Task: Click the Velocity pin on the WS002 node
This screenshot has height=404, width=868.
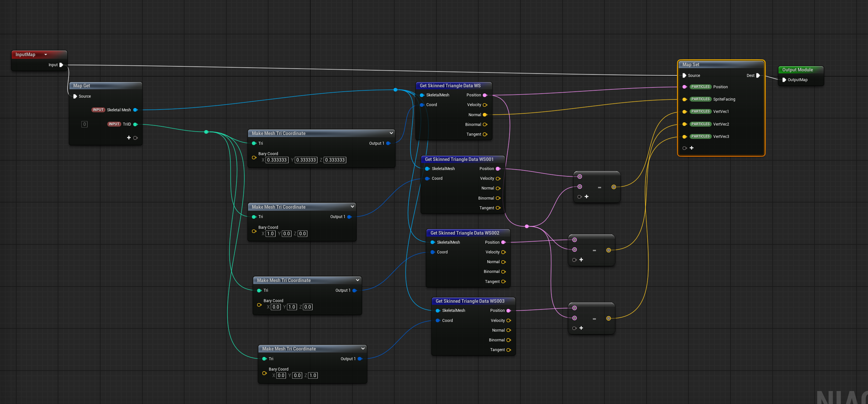Action: coord(504,252)
